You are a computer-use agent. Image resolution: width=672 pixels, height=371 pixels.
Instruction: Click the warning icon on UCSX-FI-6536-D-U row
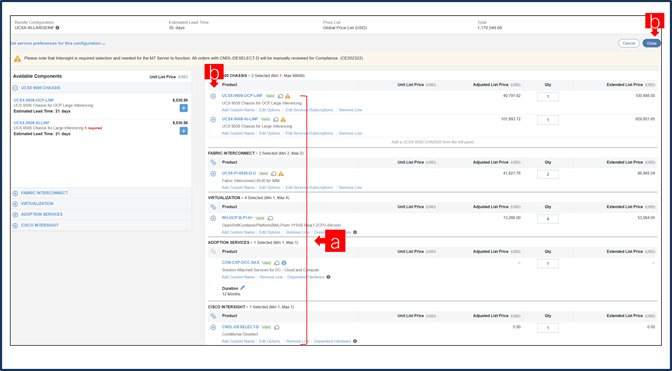pos(281,174)
